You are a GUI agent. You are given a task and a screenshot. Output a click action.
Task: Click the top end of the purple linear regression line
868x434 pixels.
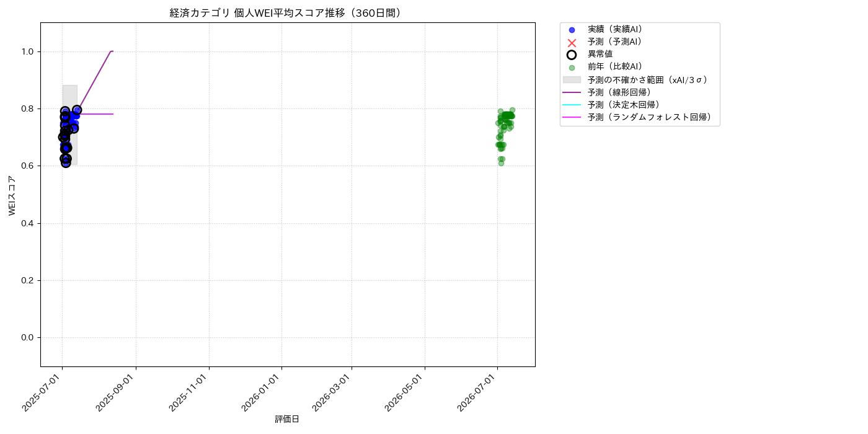(112, 51)
